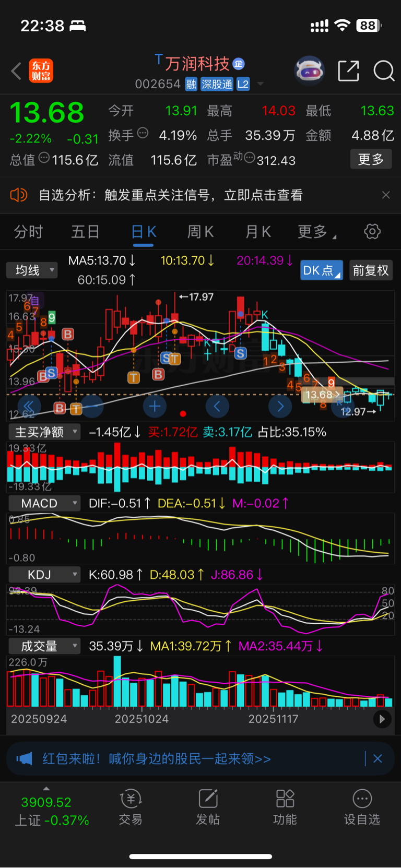This screenshot has height=868, width=401.
Task: Open the 发帖 post icon
Action: pos(208,806)
